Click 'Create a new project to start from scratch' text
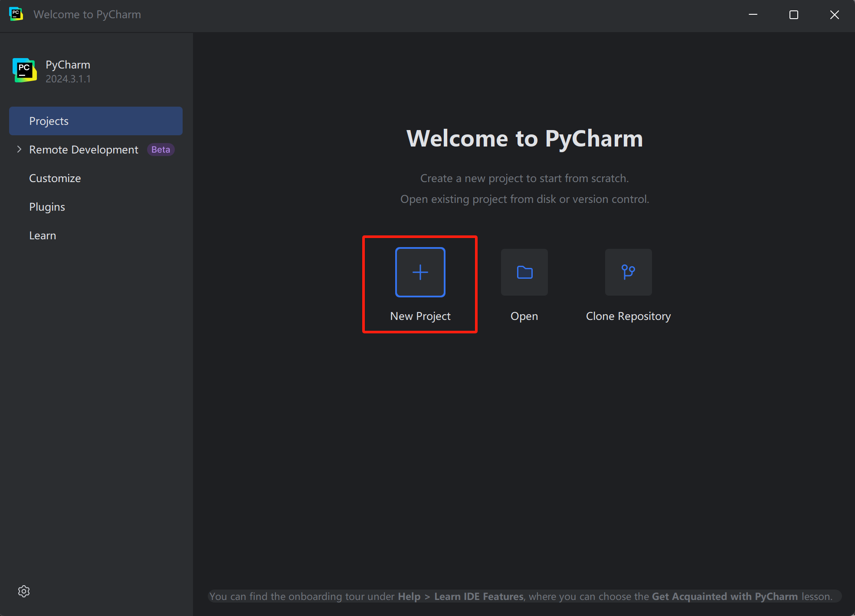Viewport: 855px width, 616px height. point(524,178)
